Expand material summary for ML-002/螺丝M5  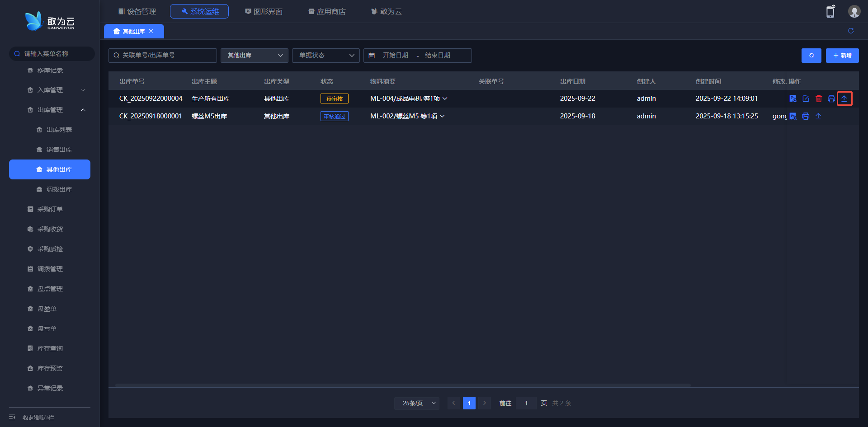click(x=442, y=116)
